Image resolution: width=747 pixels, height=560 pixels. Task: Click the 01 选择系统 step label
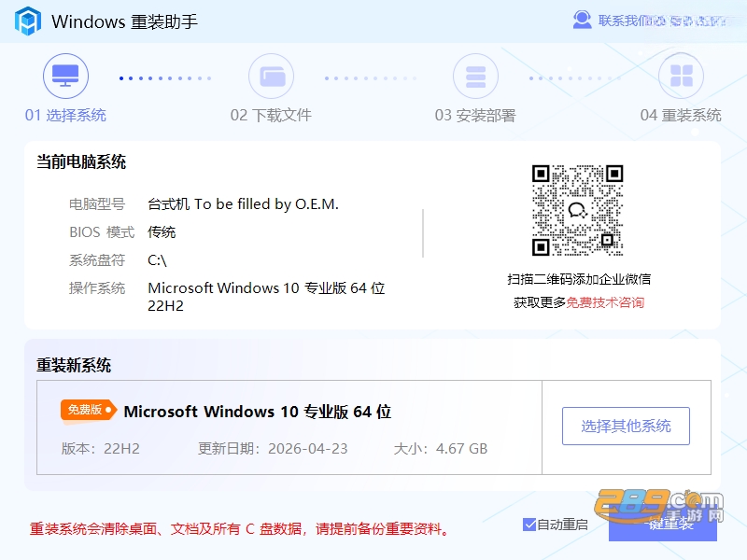pyautogui.click(x=65, y=115)
